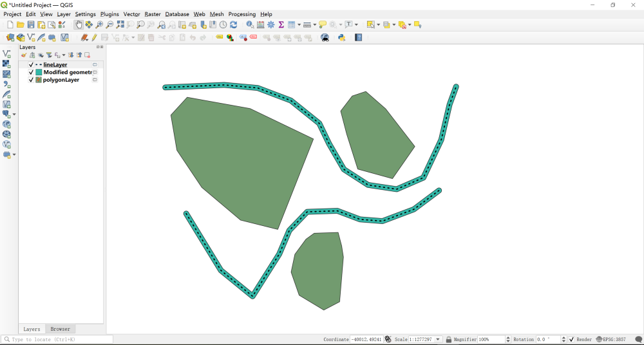
Task: Toggle visibility of lineLayer
Action: [31, 64]
